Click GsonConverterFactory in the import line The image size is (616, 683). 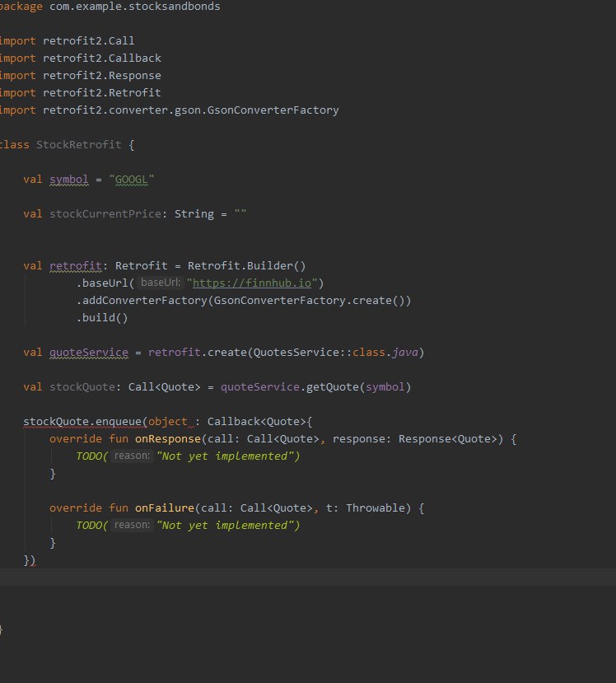tap(273, 110)
